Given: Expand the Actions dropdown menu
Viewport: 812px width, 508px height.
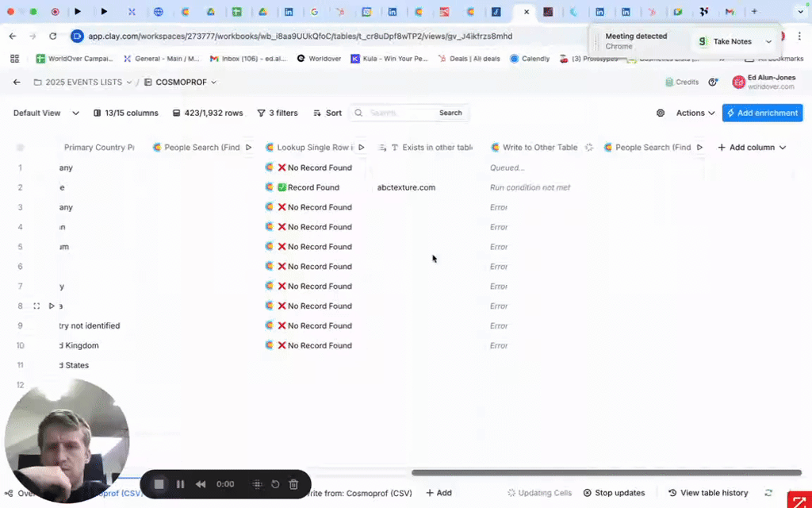Looking at the screenshot, I should tap(695, 114).
